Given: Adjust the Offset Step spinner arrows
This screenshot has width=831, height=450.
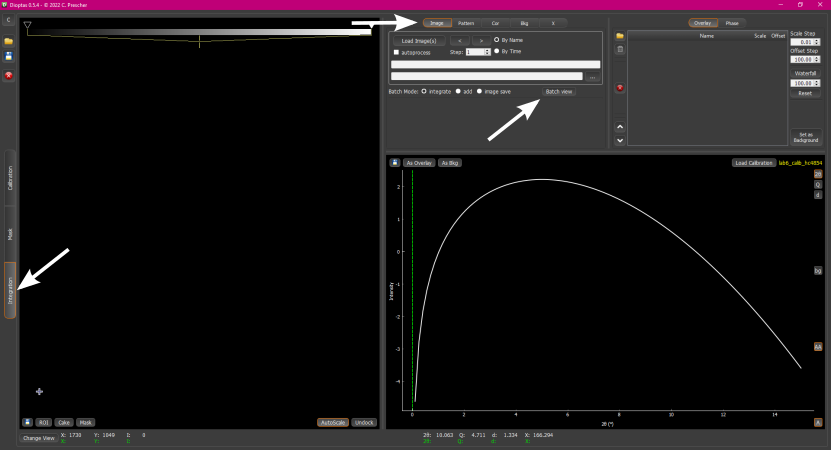Looking at the screenshot, I should (817, 59).
